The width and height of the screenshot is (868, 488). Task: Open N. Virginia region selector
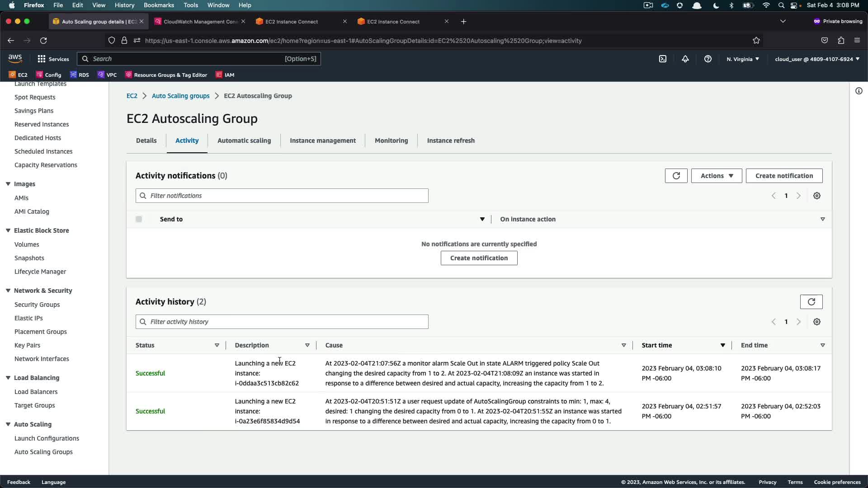point(742,59)
